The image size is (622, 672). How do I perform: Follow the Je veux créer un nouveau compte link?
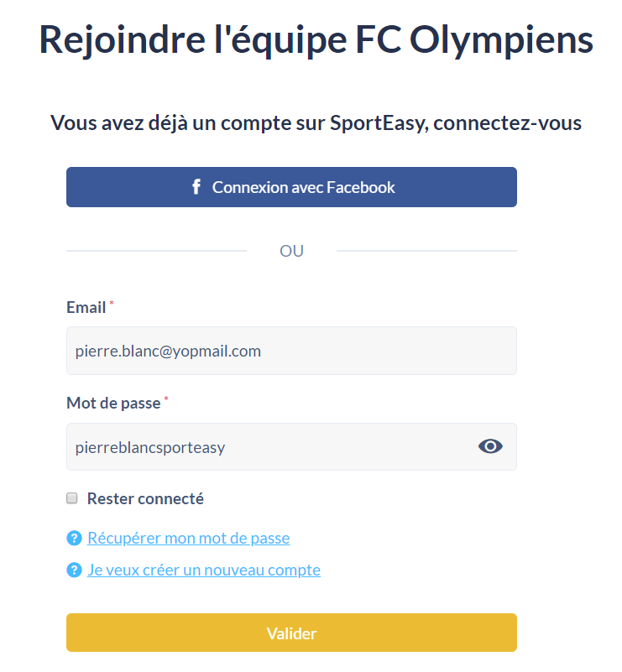pyautogui.click(x=204, y=570)
